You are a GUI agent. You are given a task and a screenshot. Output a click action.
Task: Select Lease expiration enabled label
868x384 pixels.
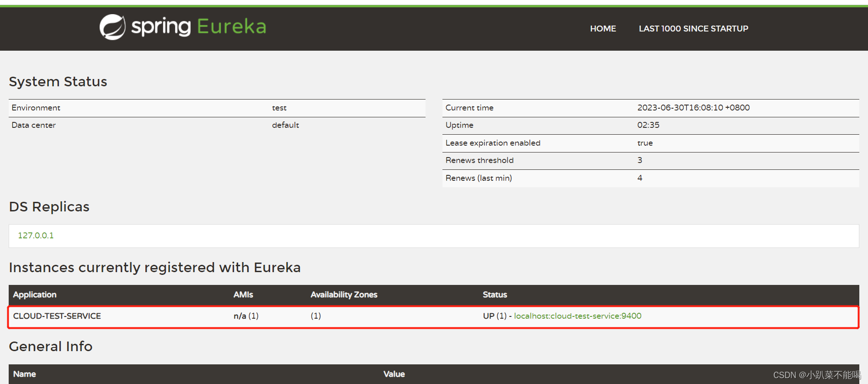(x=493, y=143)
